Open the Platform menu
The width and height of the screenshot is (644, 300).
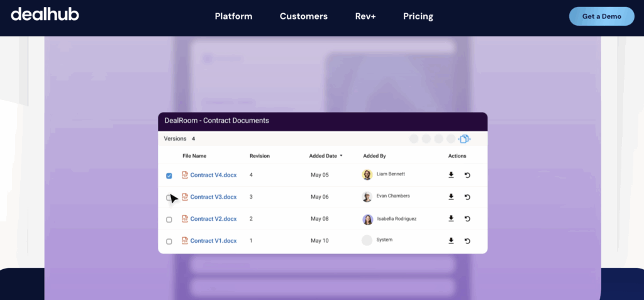[x=233, y=16]
